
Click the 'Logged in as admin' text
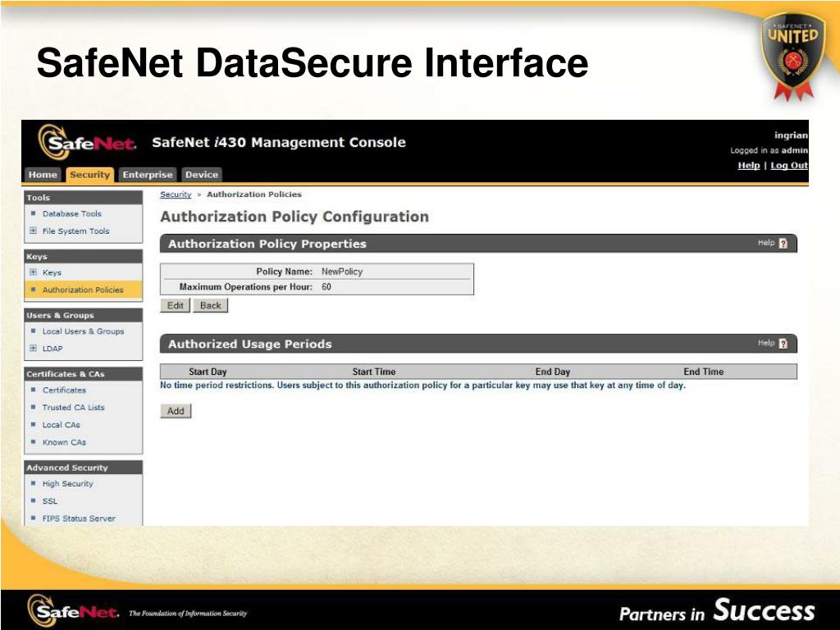tap(769, 151)
